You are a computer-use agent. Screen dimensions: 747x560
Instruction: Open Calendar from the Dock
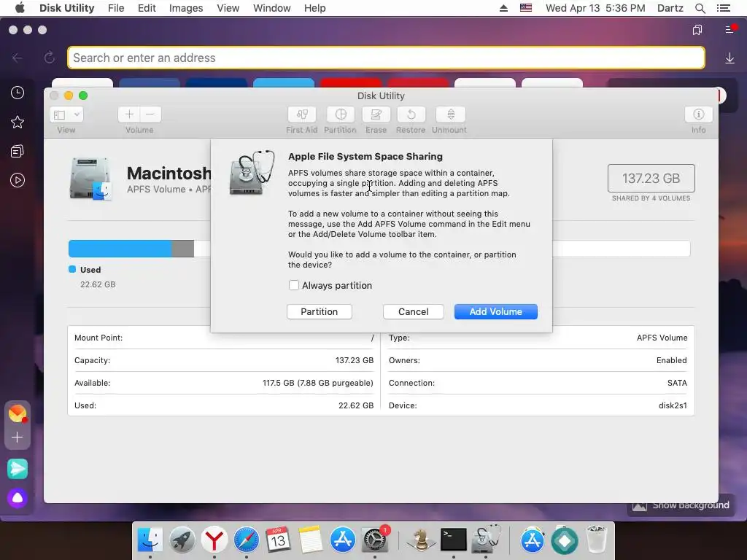point(278,540)
